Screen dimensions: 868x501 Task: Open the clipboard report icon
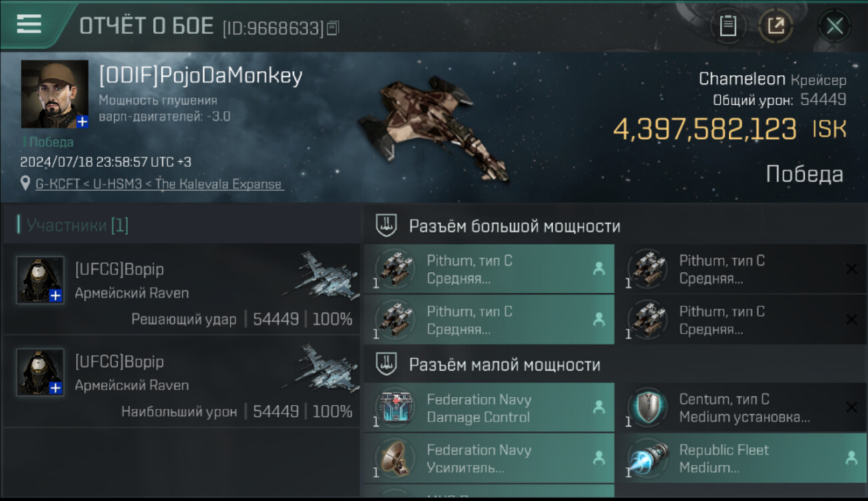[728, 26]
